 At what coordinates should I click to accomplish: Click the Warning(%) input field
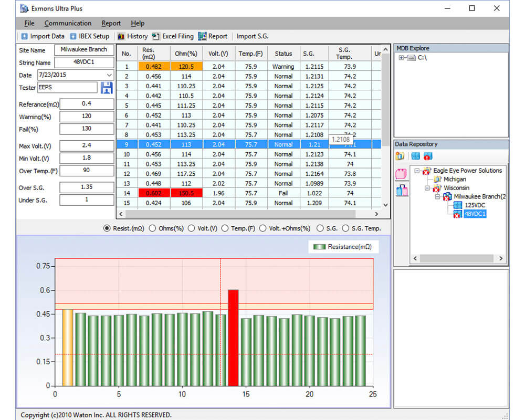(x=87, y=116)
